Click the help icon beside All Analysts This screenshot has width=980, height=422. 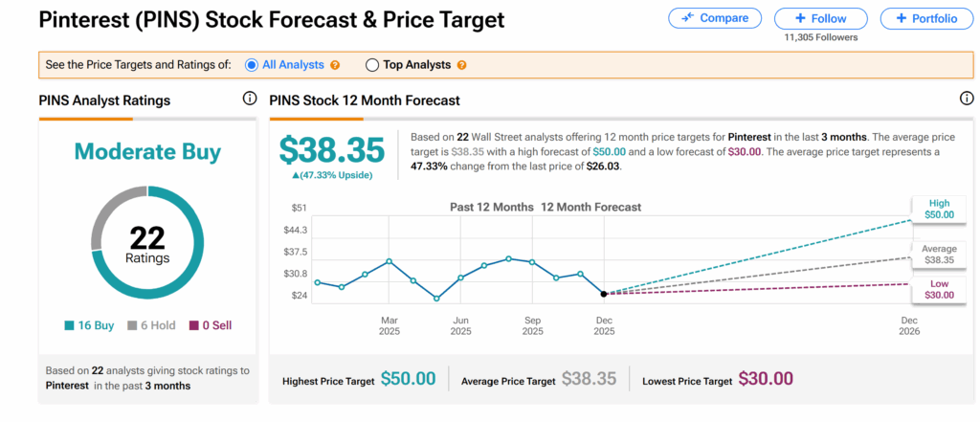[335, 65]
